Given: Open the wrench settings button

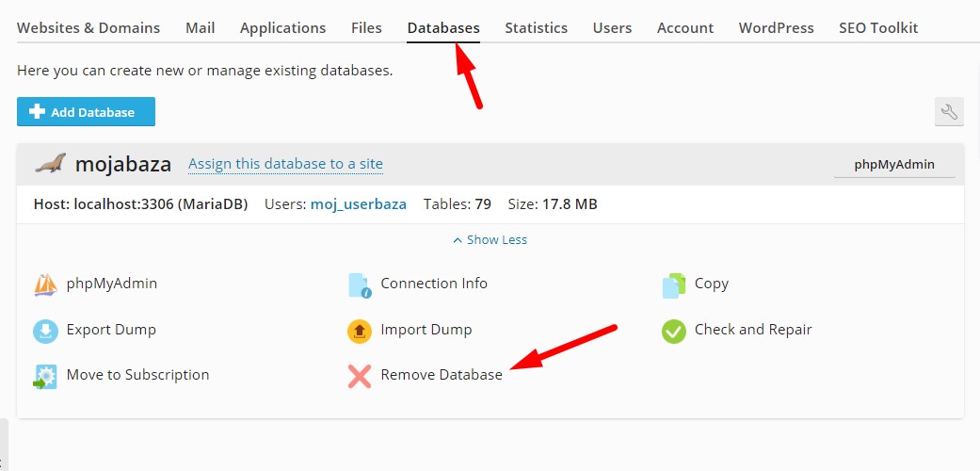Looking at the screenshot, I should (949, 112).
